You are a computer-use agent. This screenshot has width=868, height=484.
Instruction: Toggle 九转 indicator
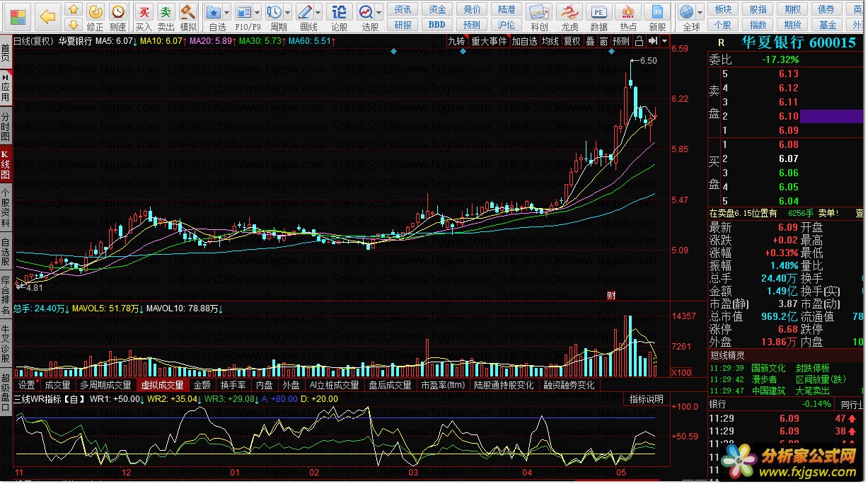click(457, 41)
